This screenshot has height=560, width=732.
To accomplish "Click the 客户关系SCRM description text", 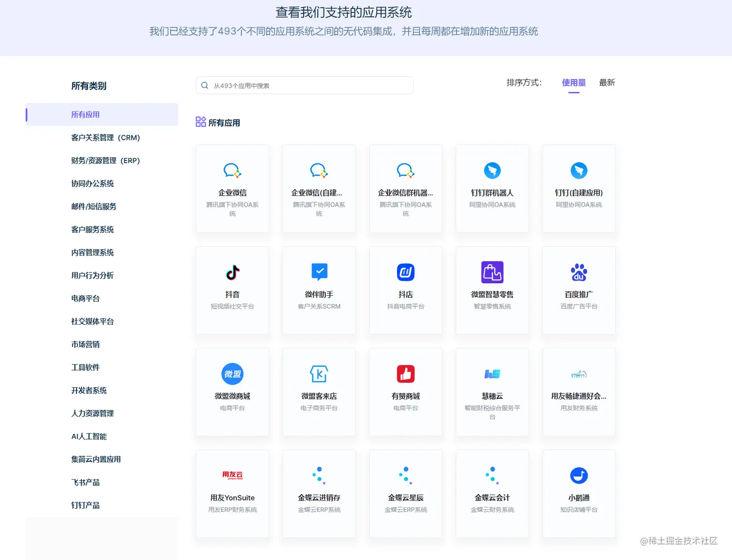I will tap(319, 306).
